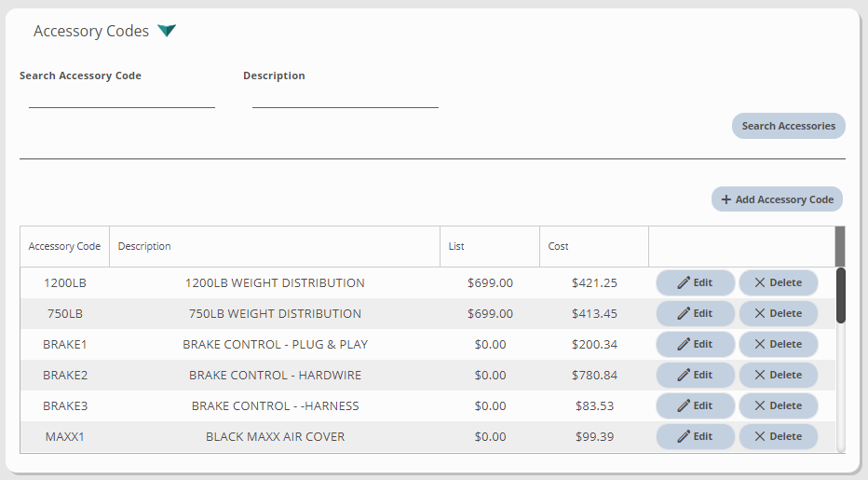
Task: Select the BRAKE2 code cell
Action: click(x=65, y=376)
